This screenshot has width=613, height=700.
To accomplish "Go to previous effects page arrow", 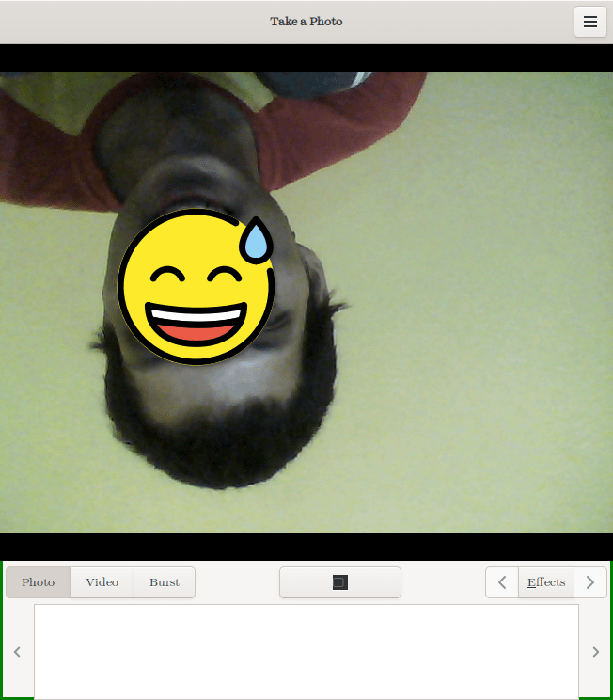I will point(502,582).
